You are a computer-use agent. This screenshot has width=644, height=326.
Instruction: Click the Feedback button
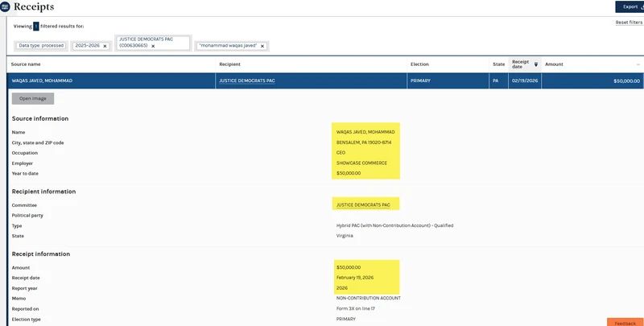(x=625, y=323)
